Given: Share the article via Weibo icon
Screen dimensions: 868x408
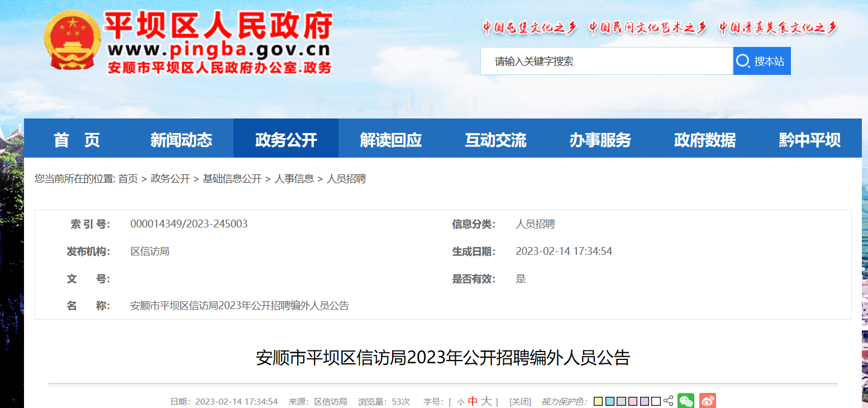Looking at the screenshot, I should pos(708,401).
